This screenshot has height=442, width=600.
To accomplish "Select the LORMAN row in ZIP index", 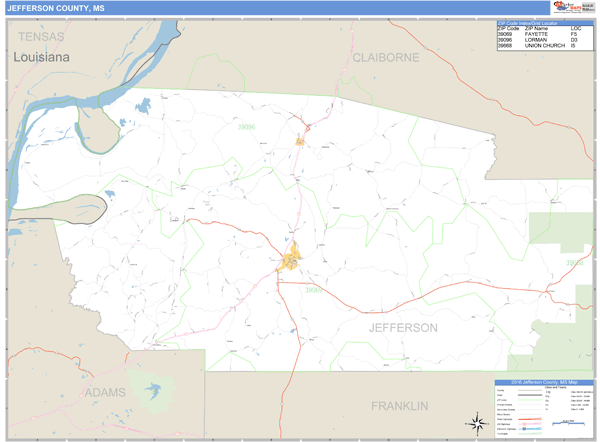I will coord(539,39).
